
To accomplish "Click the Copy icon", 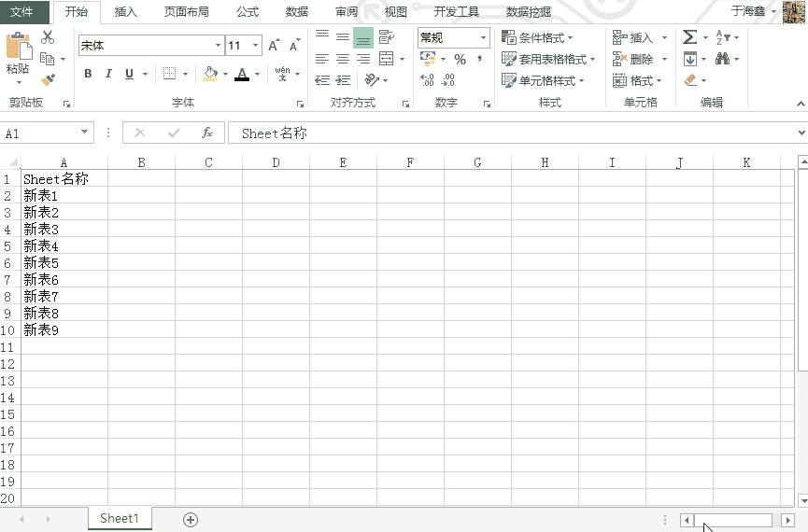I will [48, 59].
